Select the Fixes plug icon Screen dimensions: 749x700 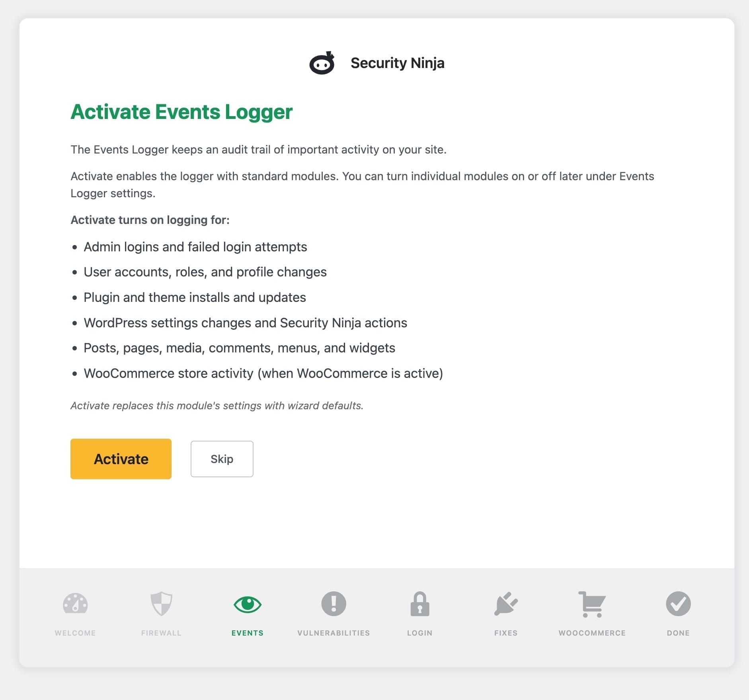click(506, 604)
